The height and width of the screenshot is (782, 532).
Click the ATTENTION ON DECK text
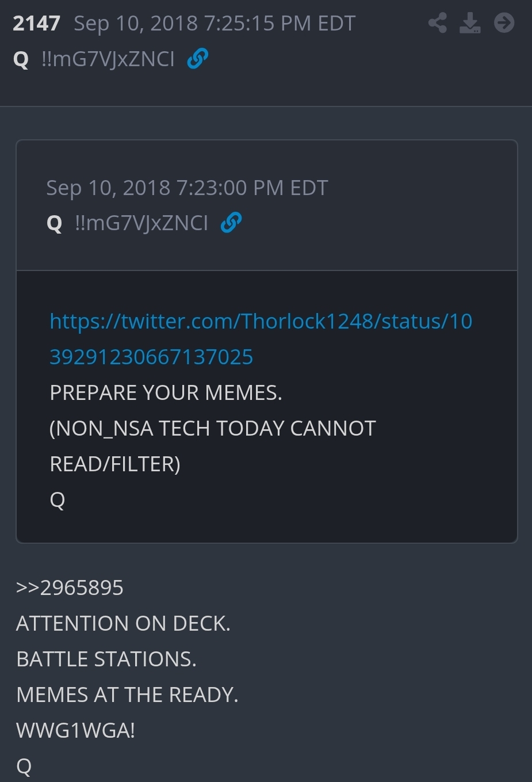click(123, 623)
